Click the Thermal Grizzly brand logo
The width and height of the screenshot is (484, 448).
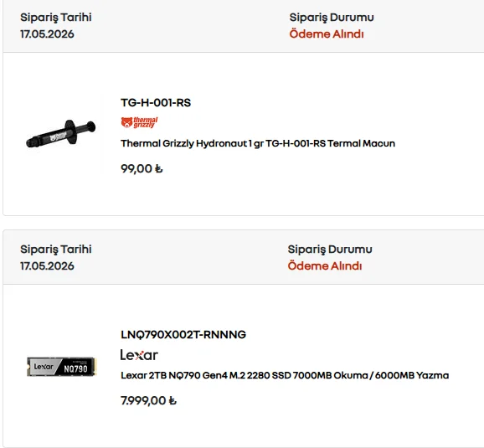click(x=139, y=122)
